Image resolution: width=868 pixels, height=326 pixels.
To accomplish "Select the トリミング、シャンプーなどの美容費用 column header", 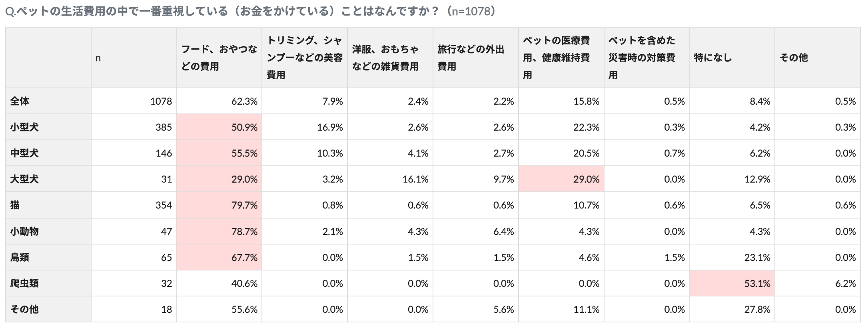I will click(x=305, y=58).
